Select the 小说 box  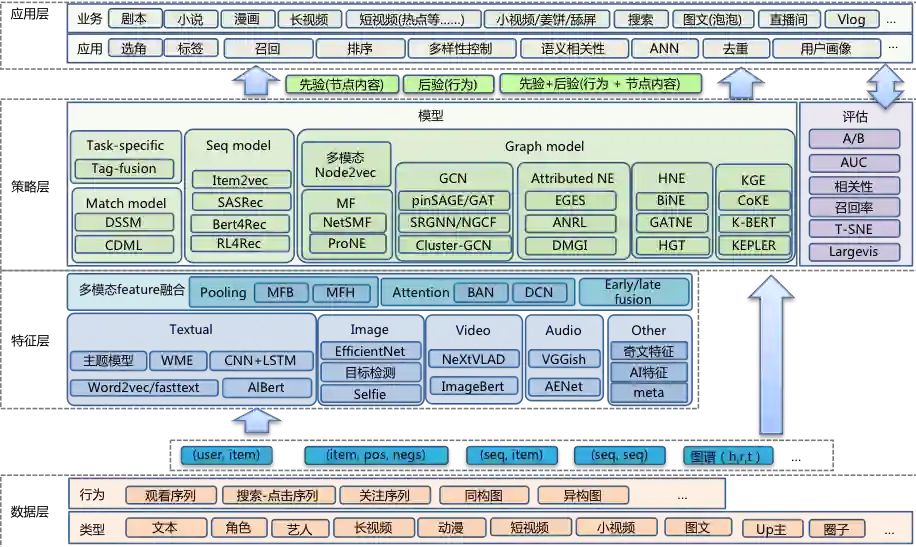click(x=190, y=19)
